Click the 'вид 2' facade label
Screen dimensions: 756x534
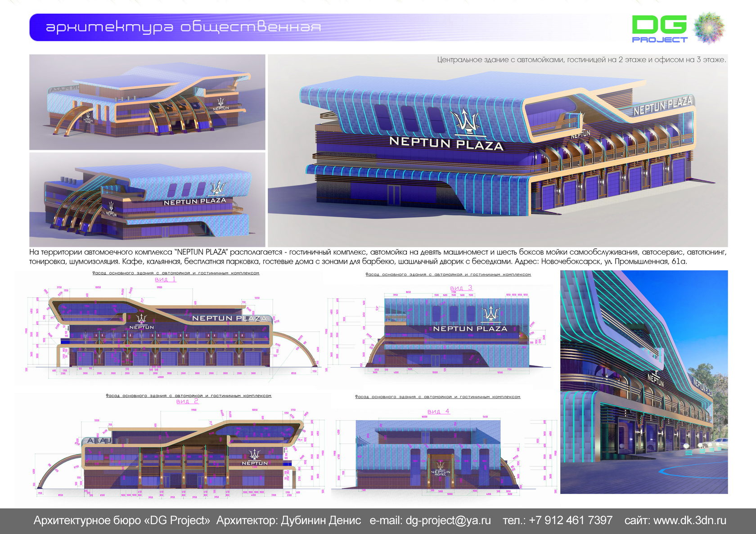click(187, 401)
